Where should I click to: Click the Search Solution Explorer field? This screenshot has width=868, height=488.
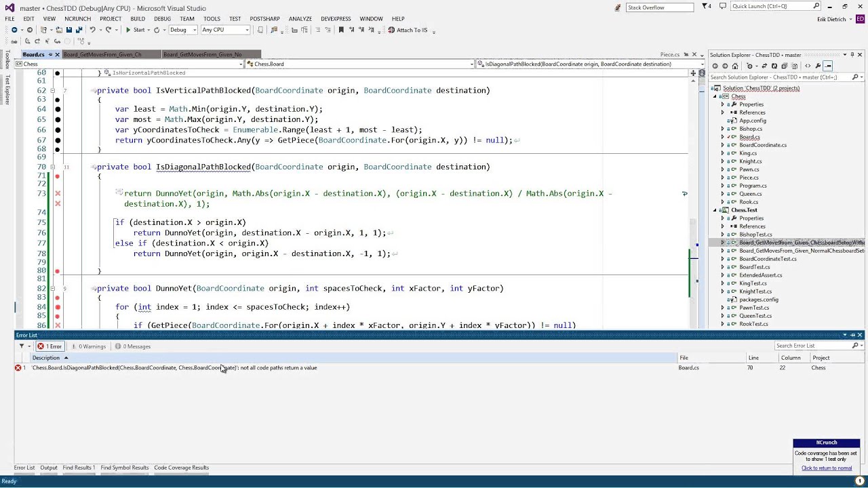(x=780, y=77)
